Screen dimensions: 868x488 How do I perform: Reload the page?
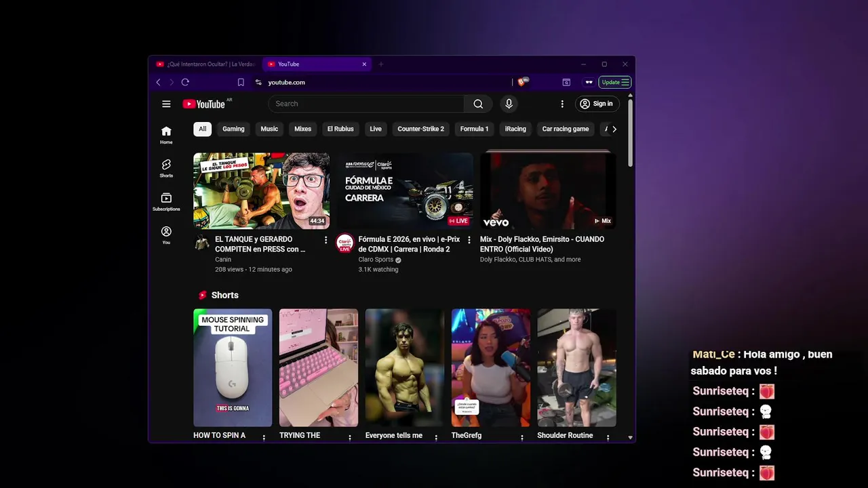[x=185, y=82]
